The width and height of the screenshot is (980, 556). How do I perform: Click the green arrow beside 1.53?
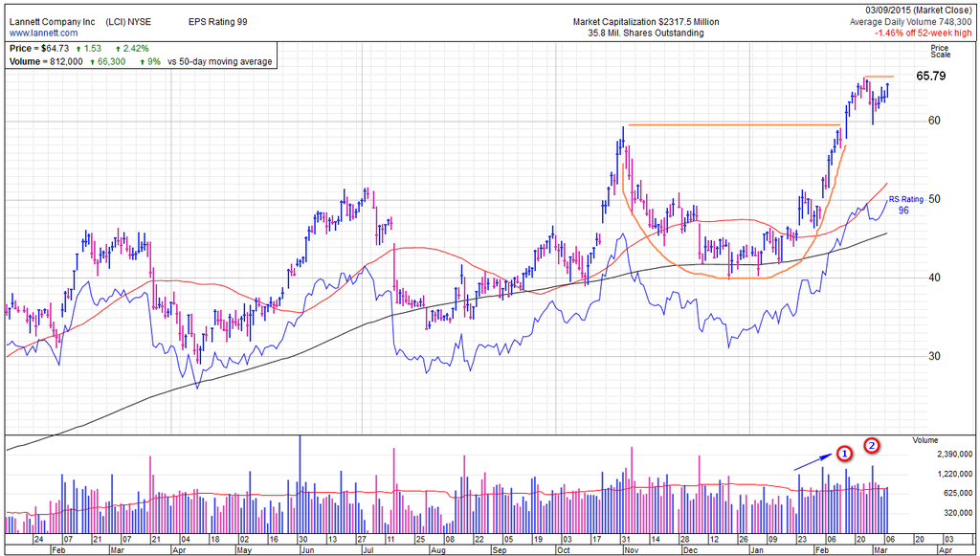click(x=78, y=49)
